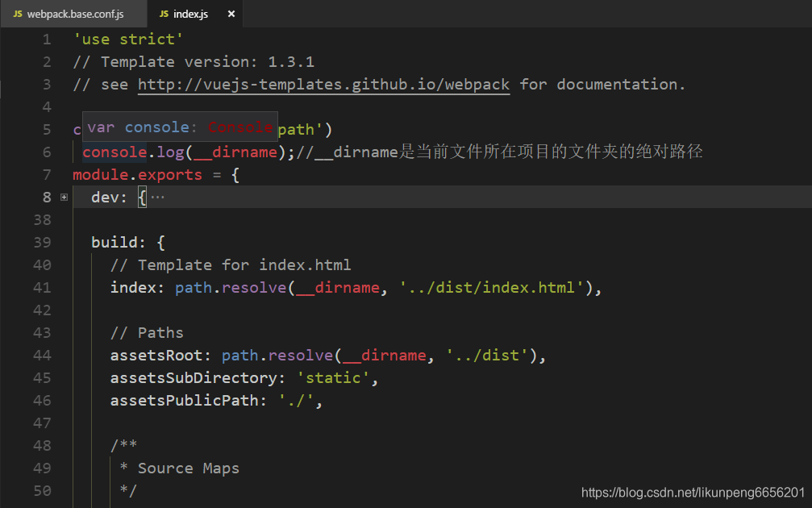Switch to the webpack.base.conf.js tab
Viewport: 812px width, 508px height.
coord(73,14)
